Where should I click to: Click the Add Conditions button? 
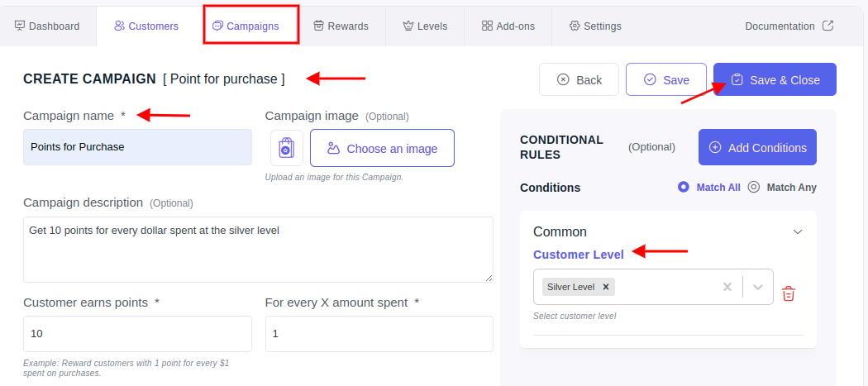[757, 147]
